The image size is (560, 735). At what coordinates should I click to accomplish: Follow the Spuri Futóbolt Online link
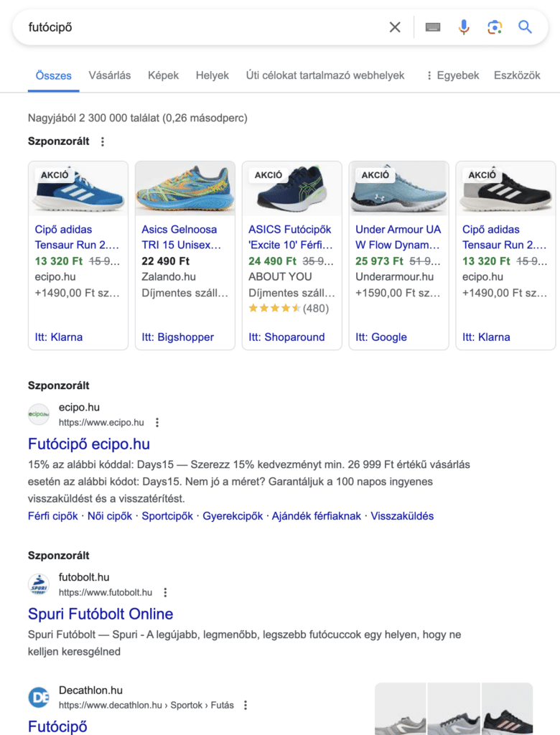point(101,614)
